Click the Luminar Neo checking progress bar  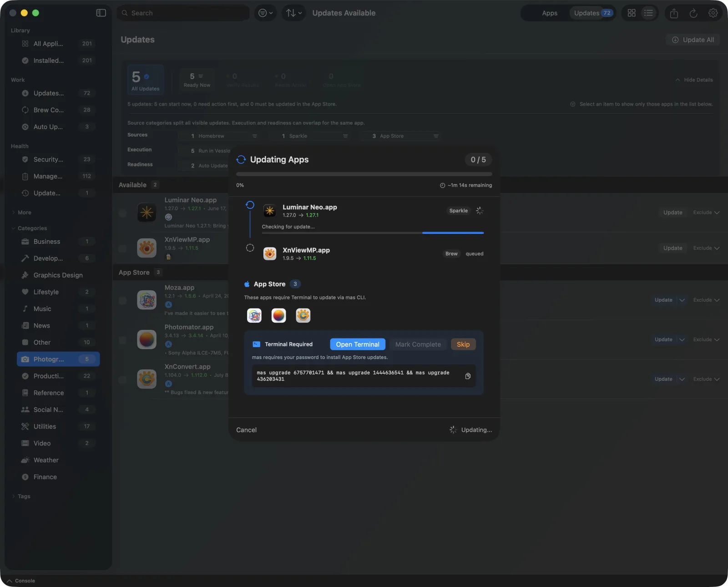pyautogui.click(x=373, y=233)
